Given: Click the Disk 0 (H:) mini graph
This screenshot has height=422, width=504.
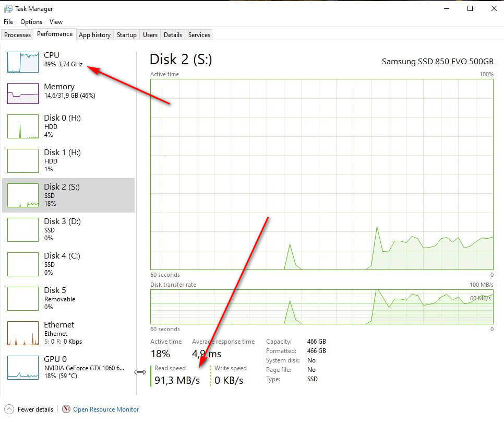Looking at the screenshot, I should click(23, 126).
